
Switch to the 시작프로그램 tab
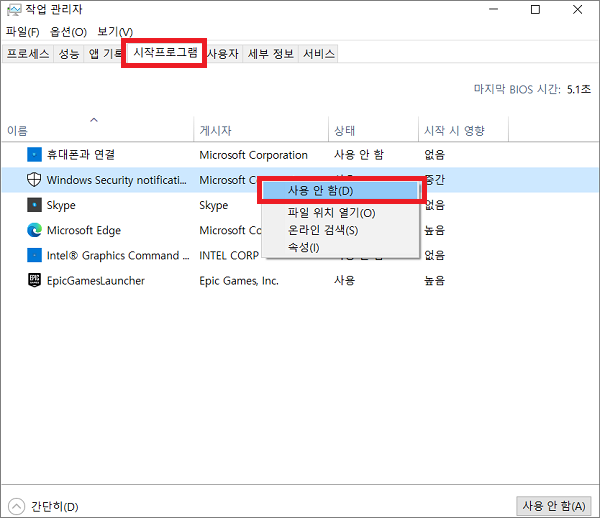[x=165, y=54]
